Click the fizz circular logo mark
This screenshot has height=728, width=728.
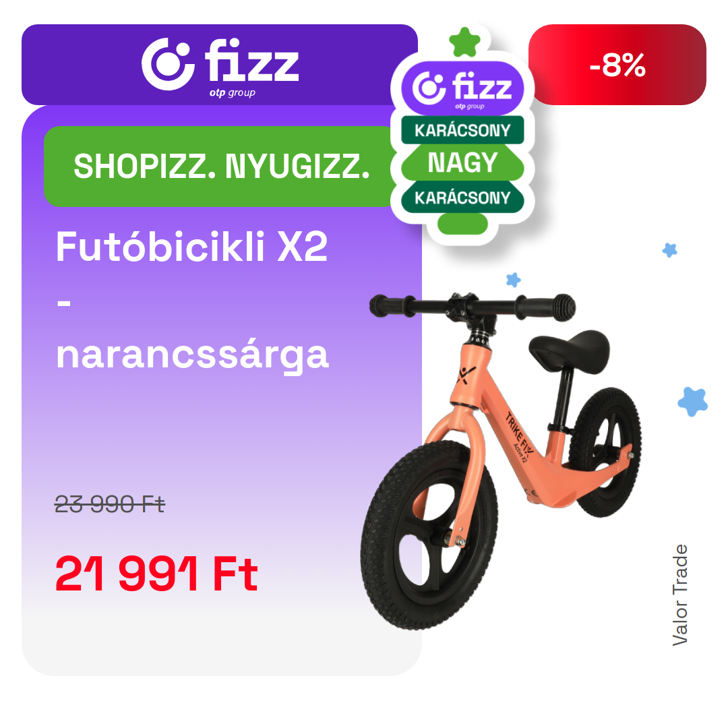(167, 64)
